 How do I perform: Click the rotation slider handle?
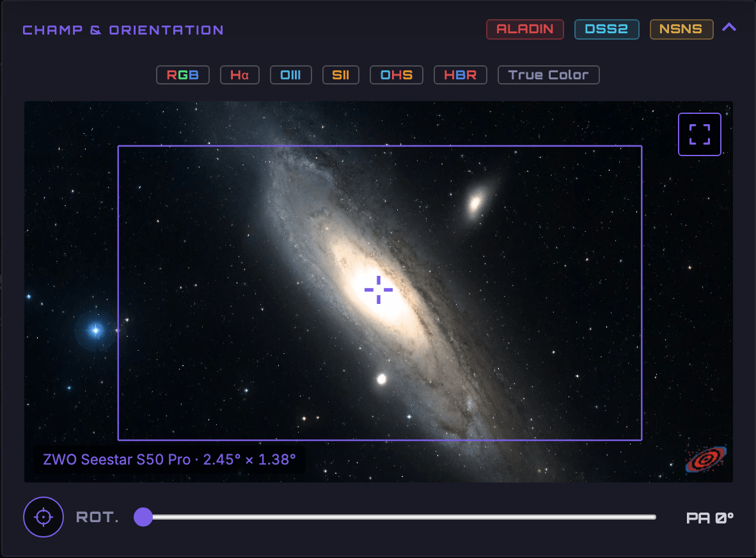coord(143,517)
